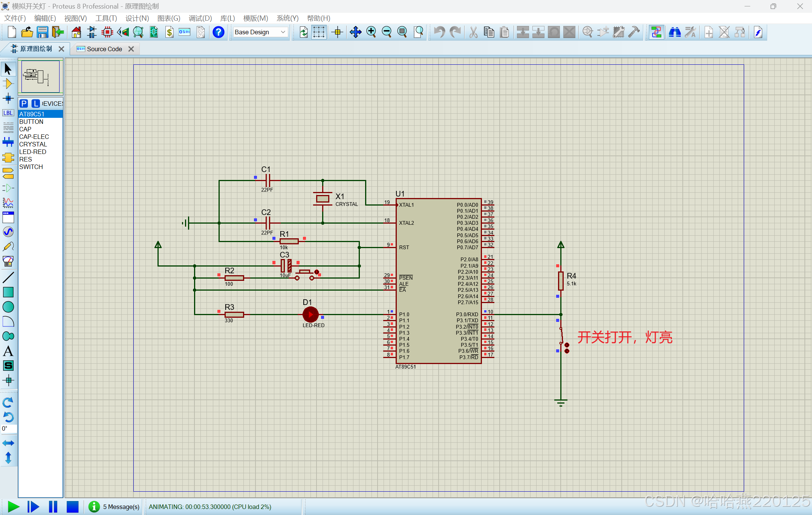Open the Base Design dropdown
This screenshot has height=515, width=812.
[x=260, y=32]
